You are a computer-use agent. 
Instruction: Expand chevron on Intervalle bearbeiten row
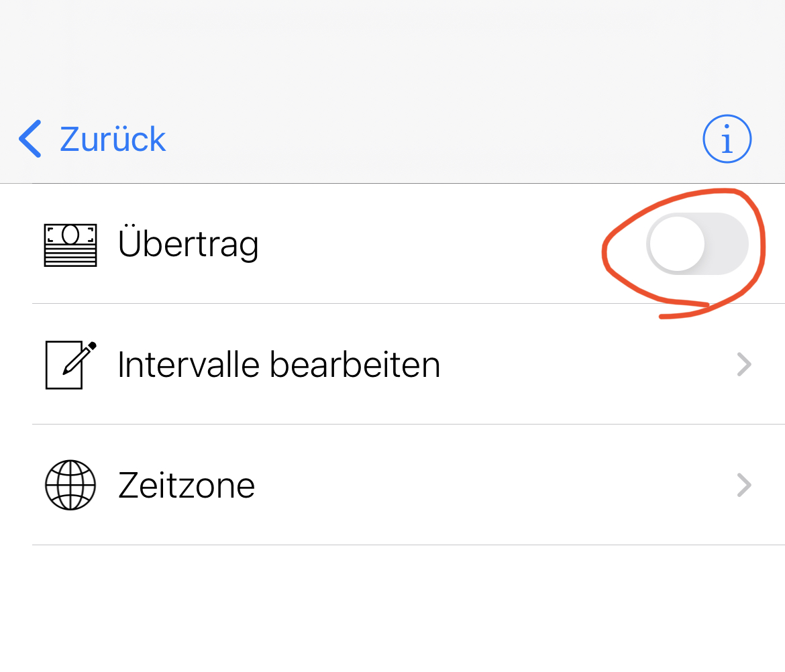coord(743,365)
